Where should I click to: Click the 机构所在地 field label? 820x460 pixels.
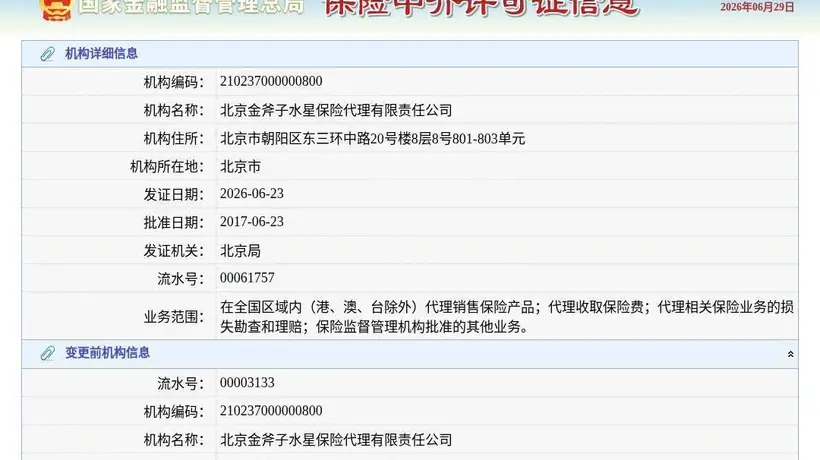pyautogui.click(x=167, y=167)
